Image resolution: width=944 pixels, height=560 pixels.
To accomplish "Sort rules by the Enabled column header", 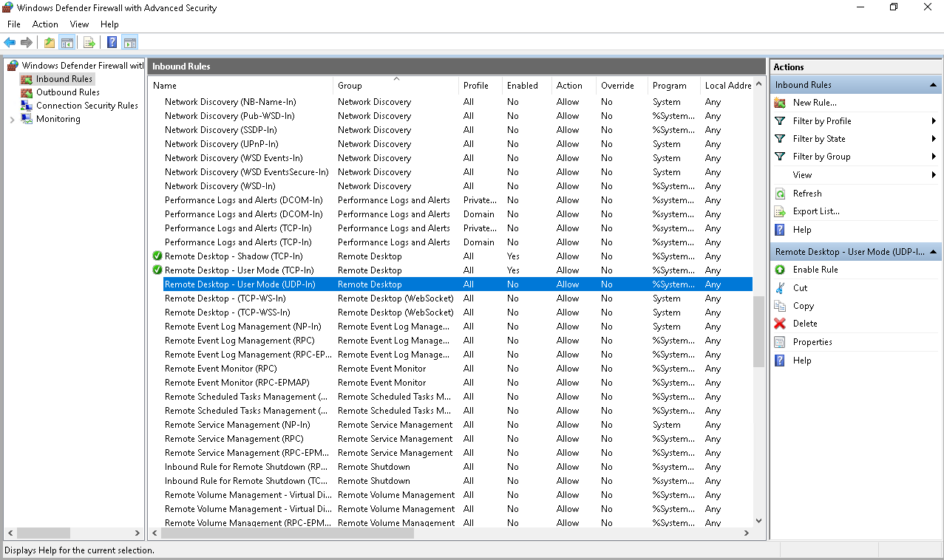I will click(522, 86).
